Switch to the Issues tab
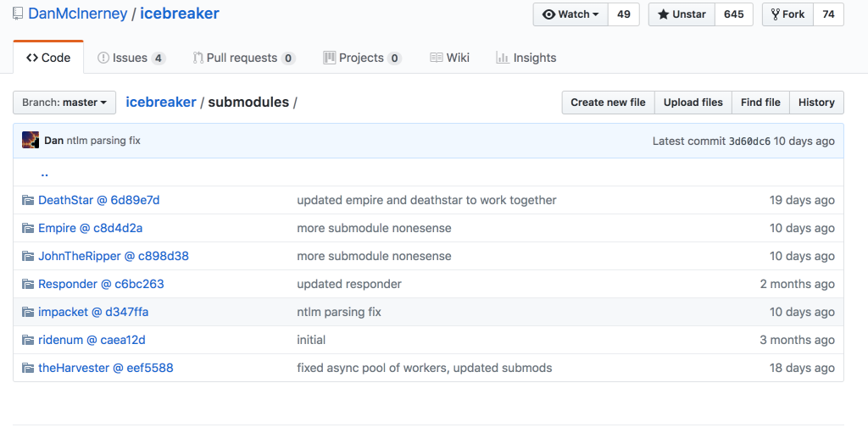 (x=131, y=58)
